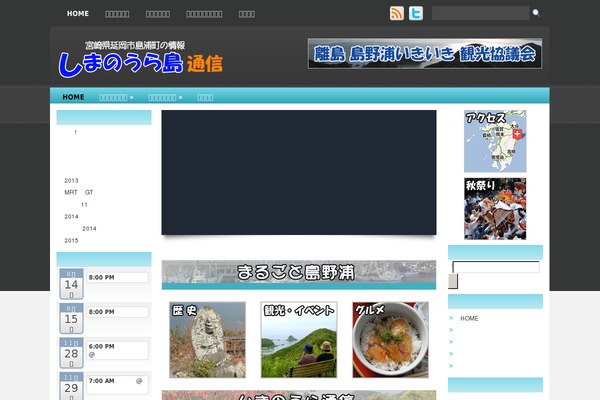The width and height of the screenshot is (600, 400).
Task: Open the last item in top dark menu
Action: (x=247, y=14)
